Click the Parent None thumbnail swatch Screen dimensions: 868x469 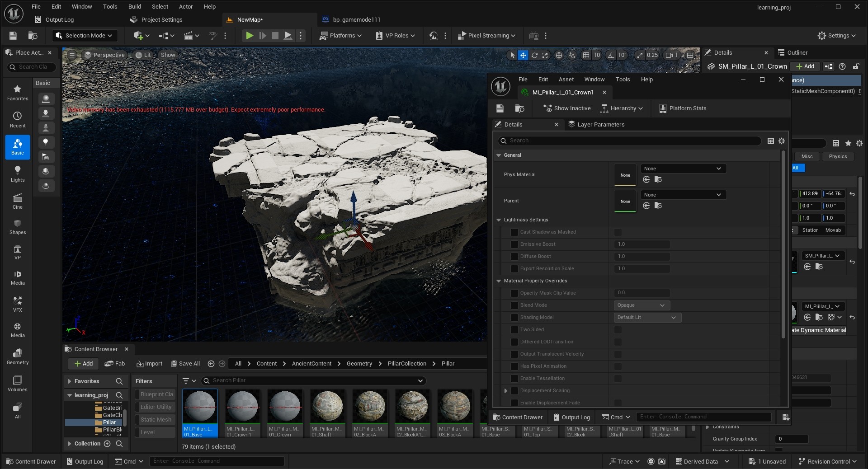(625, 202)
